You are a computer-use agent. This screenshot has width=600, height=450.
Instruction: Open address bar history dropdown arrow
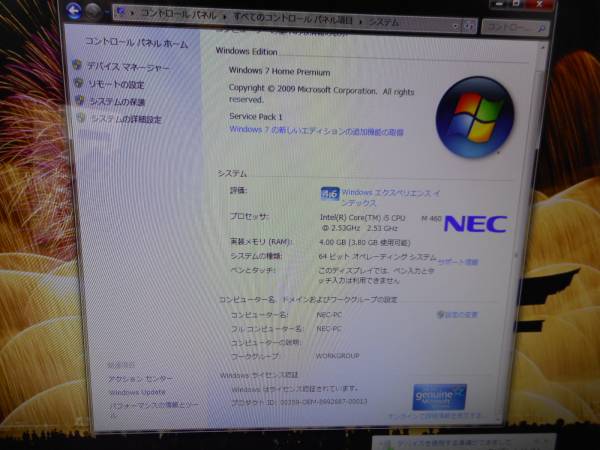click(x=455, y=26)
